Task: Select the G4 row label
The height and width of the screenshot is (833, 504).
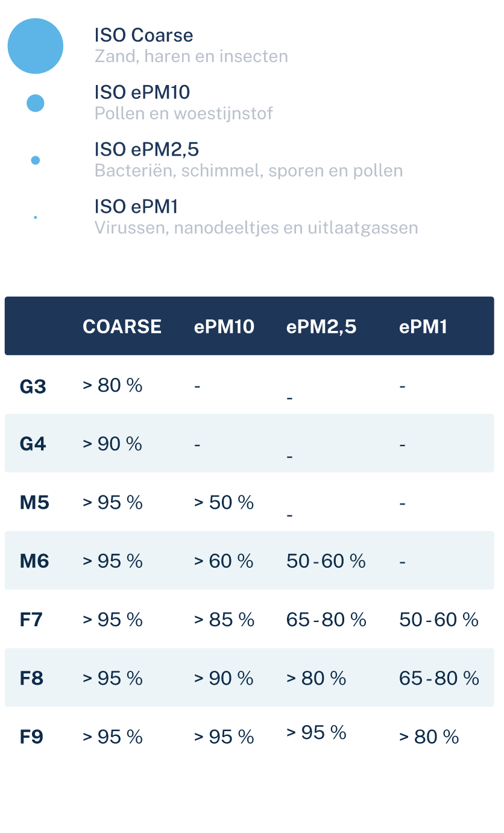Action: click(33, 444)
